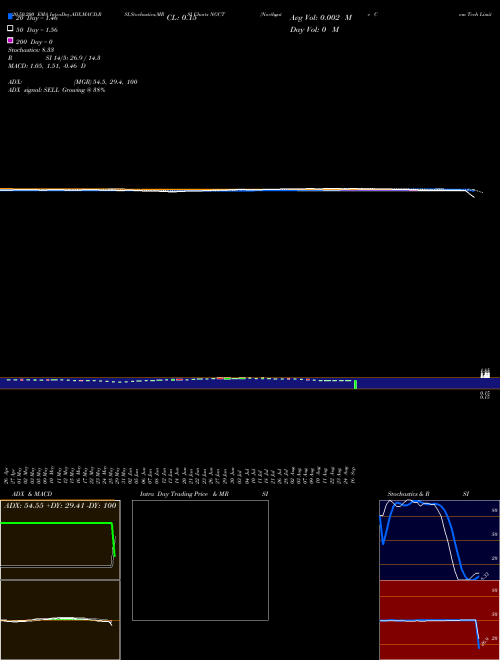Open the dark blue Stochastics chart panel
The height and width of the screenshot is (660, 500).
click(x=439, y=540)
